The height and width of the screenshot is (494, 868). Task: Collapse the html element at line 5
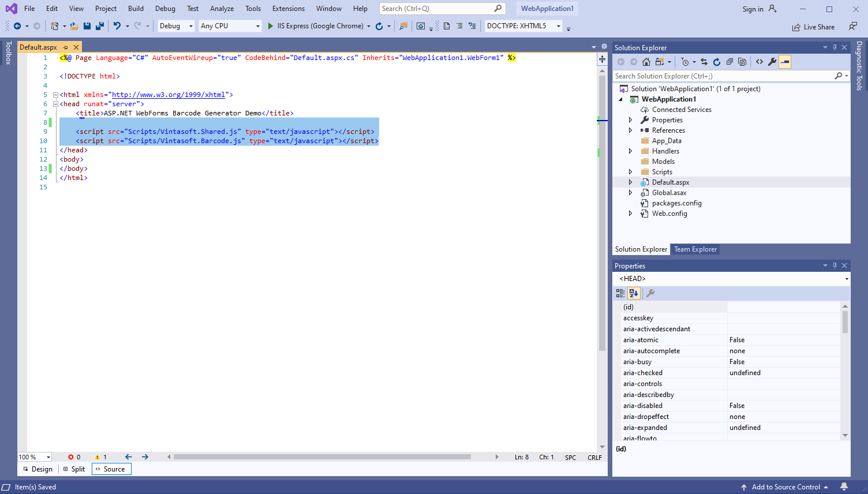(55, 95)
